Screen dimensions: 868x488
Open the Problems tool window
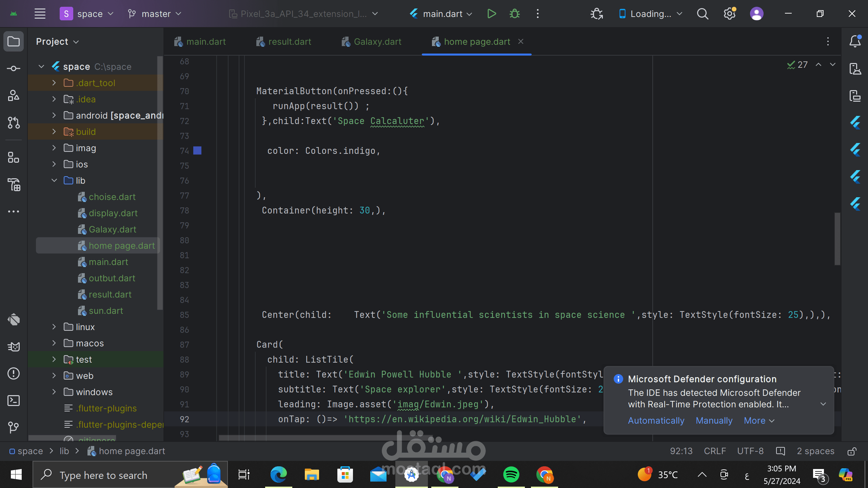[x=14, y=373]
